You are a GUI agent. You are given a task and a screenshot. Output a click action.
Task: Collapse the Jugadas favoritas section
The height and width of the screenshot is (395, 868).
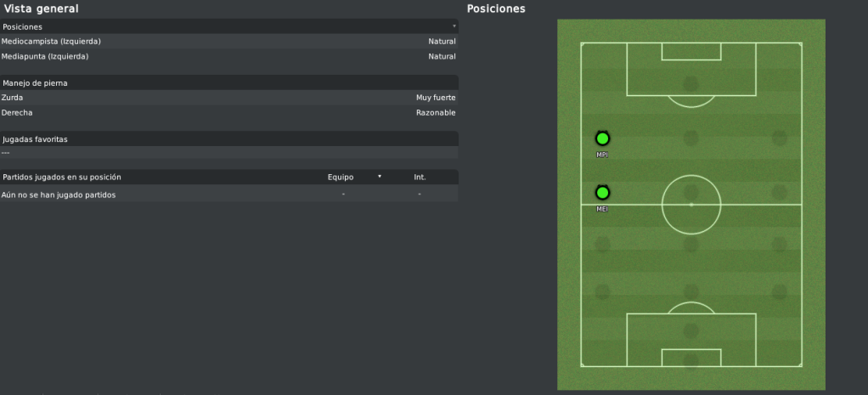click(x=229, y=139)
